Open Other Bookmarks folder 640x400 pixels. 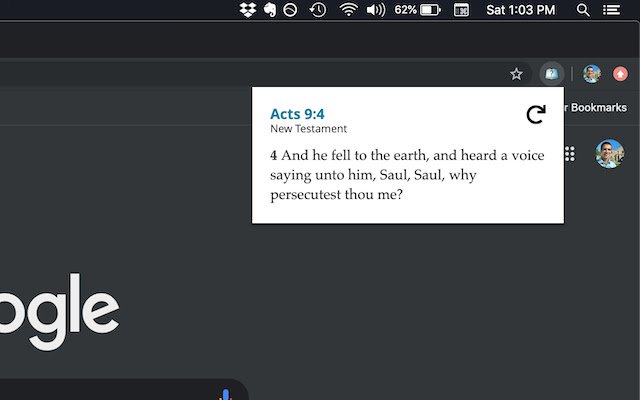tap(596, 107)
